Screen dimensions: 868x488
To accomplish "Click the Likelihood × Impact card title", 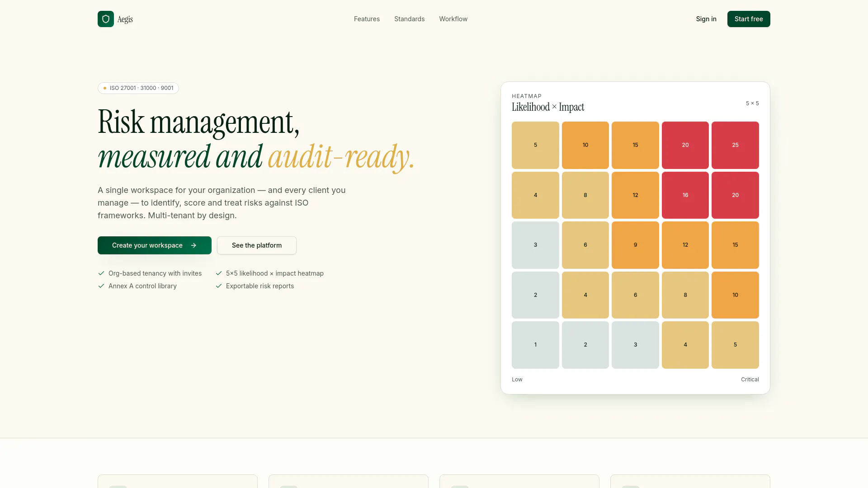I will tap(548, 107).
